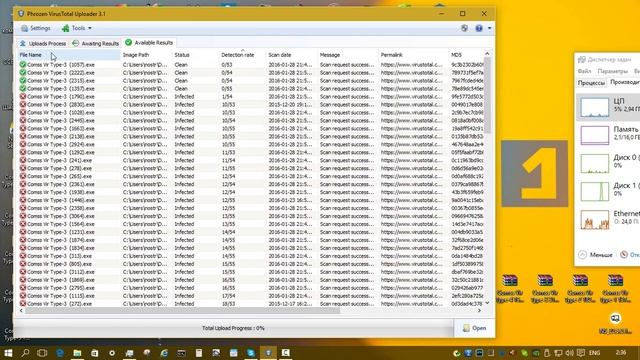Click detection rate 0/53 cell
640x360 pixels.
pyautogui.click(x=227, y=64)
